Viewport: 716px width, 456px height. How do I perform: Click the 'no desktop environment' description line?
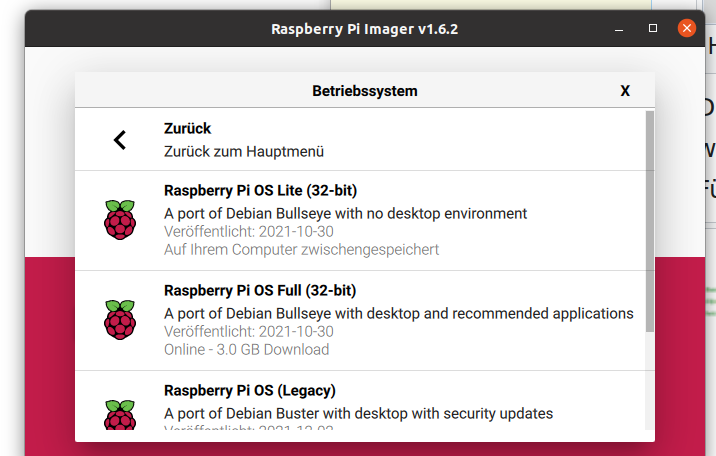[345, 213]
